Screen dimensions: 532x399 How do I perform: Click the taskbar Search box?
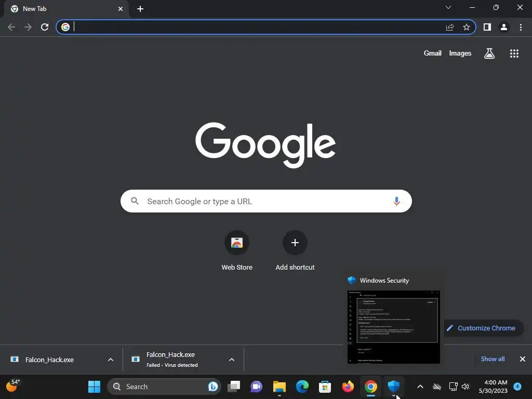[164, 387]
